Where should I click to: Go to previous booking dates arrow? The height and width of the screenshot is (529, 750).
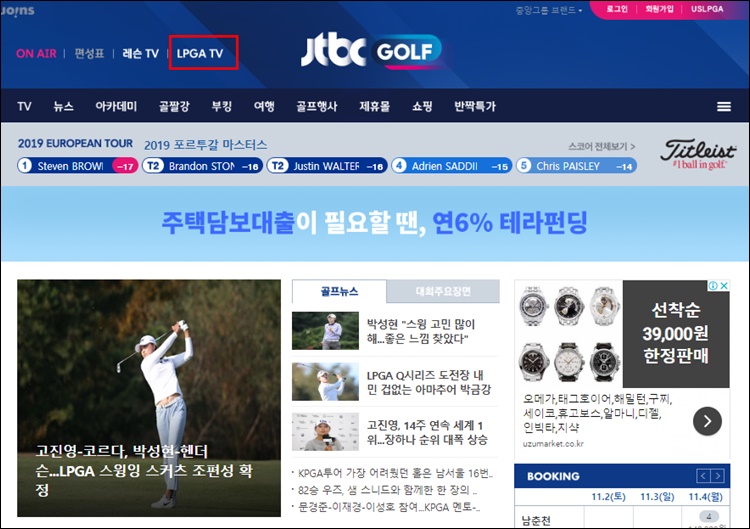pyautogui.click(x=703, y=476)
